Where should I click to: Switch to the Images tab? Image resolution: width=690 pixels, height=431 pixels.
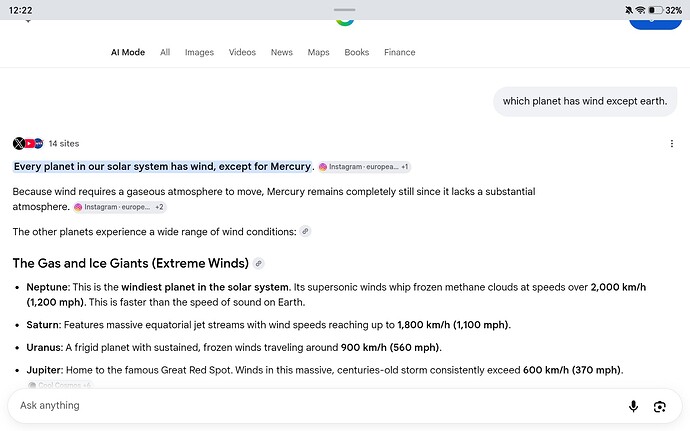199,52
